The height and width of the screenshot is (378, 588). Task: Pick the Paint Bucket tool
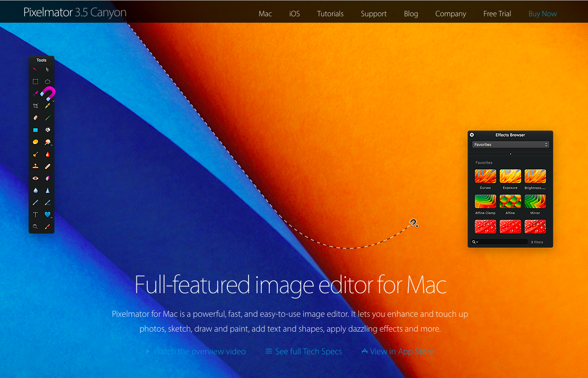tap(47, 130)
